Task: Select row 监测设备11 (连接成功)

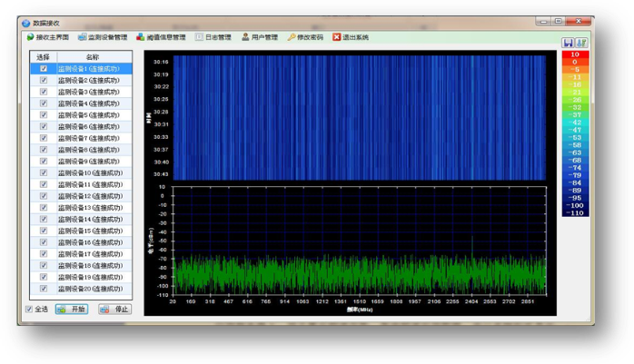Action: [x=81, y=184]
